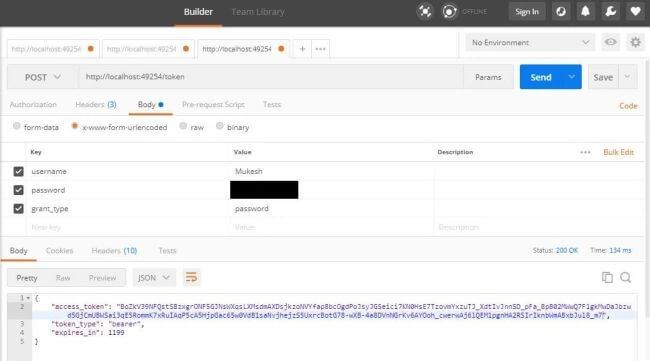Viewport: 650px width, 361px height.
Task: Search the response with magnifier icon
Action: tap(626, 277)
